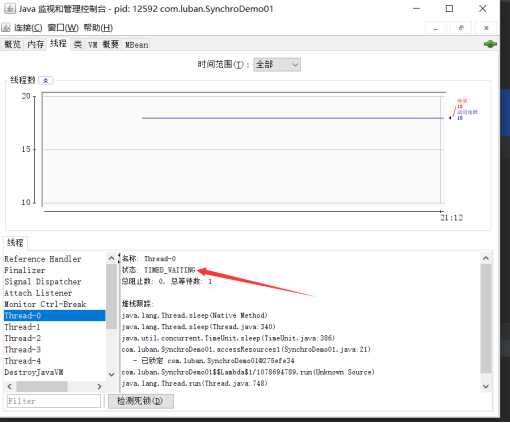Click the 检测死锁(D) button
The image size is (510, 423).
tap(141, 401)
